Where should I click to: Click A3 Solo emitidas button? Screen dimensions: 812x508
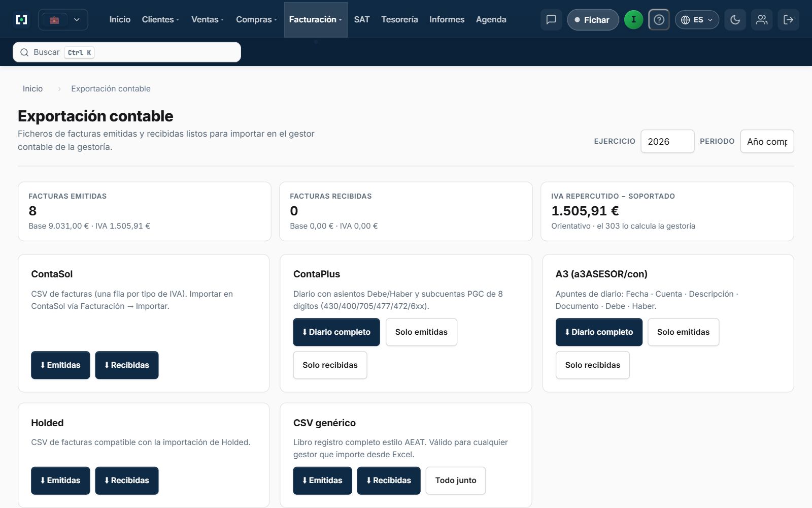[683, 332]
